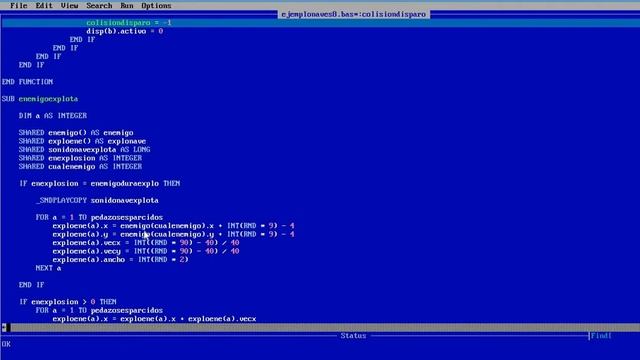Viewport: 640px width, 360px height.
Task: Click the horizontal scrollbar track
Action: (324, 327)
